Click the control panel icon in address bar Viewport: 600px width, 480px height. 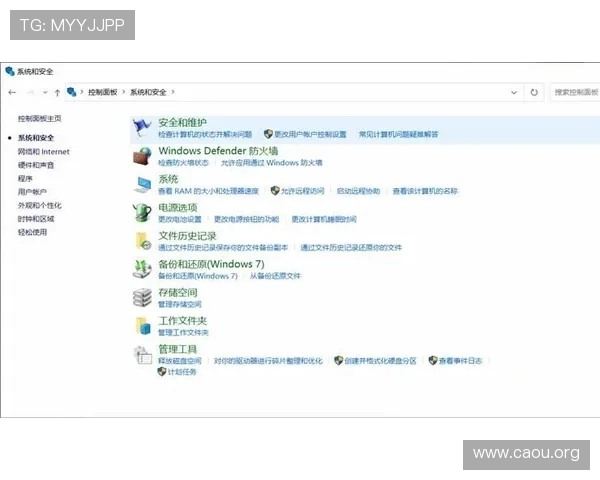72,92
